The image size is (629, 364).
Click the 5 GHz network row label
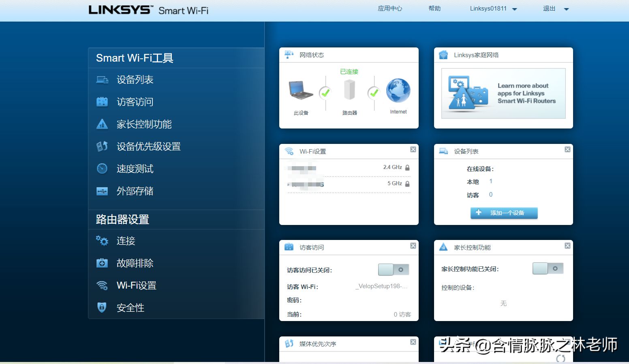pos(395,183)
